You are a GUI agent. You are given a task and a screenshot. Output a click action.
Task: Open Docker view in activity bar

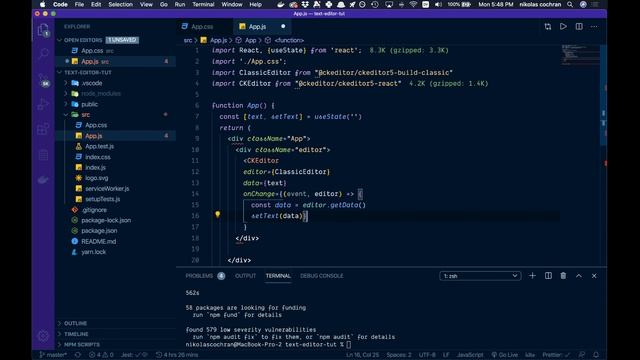coord(43,180)
